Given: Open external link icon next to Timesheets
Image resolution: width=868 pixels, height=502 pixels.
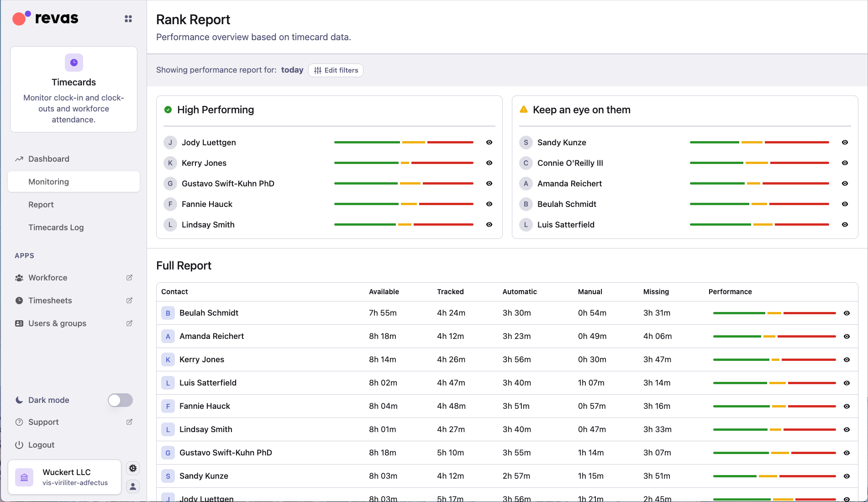Looking at the screenshot, I should click(129, 300).
